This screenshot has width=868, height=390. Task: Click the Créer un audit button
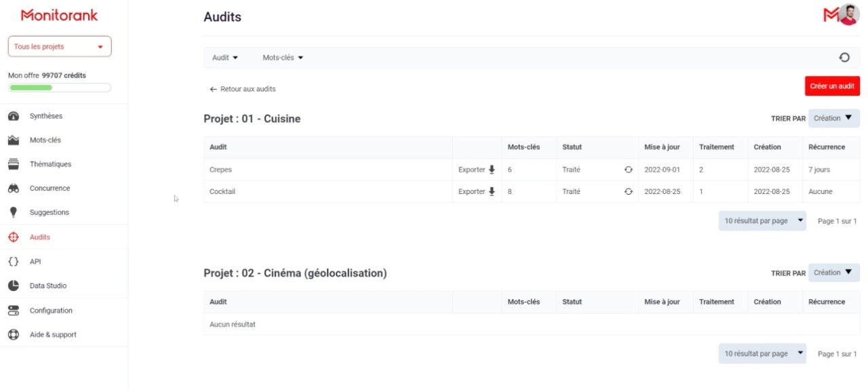click(x=832, y=86)
